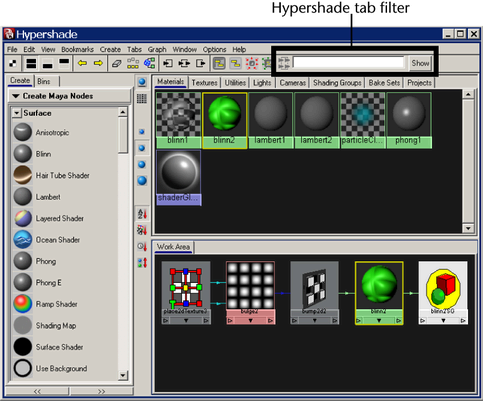Image resolution: width=483 pixels, height=401 pixels.
Task: Clear the graph with the eraser icon
Action: (116, 63)
